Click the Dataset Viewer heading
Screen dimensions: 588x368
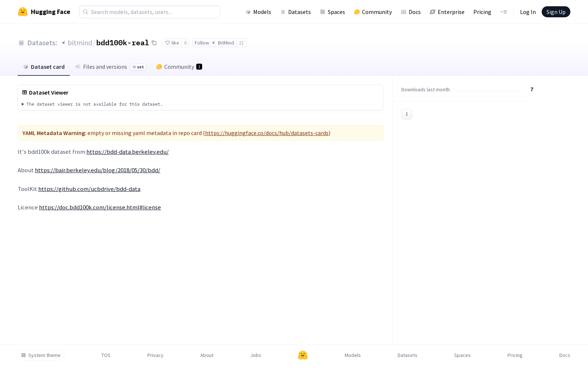(x=49, y=93)
